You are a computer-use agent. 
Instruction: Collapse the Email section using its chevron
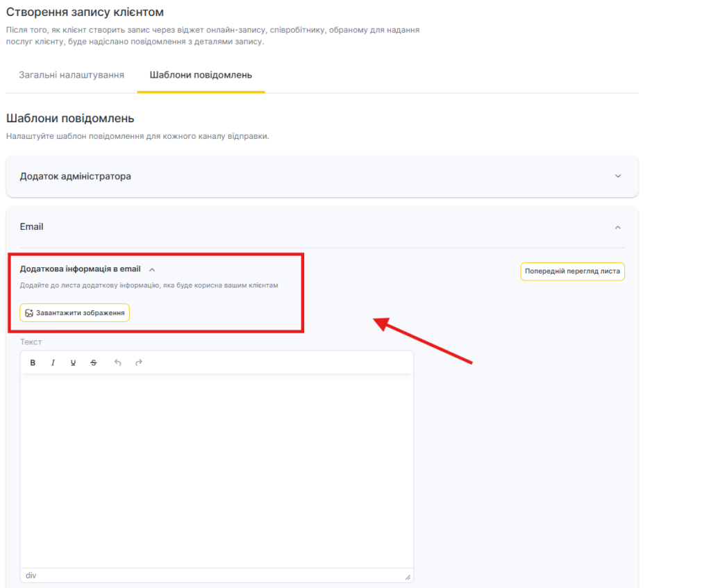(618, 227)
